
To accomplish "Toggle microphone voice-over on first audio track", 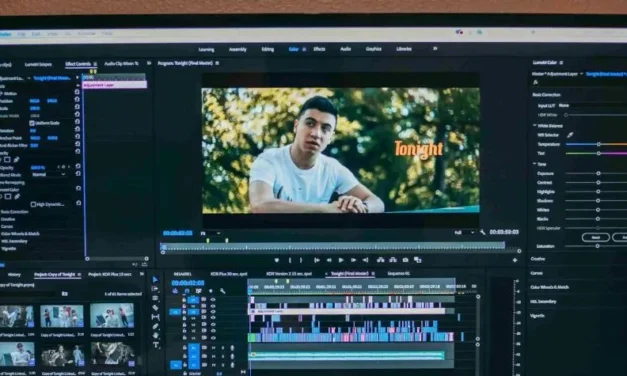I will pos(232,348).
